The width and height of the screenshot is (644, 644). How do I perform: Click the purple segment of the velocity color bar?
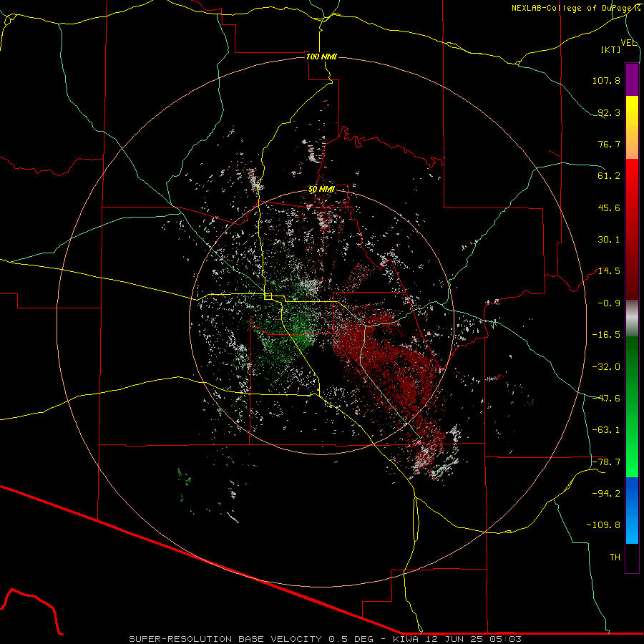632,79
